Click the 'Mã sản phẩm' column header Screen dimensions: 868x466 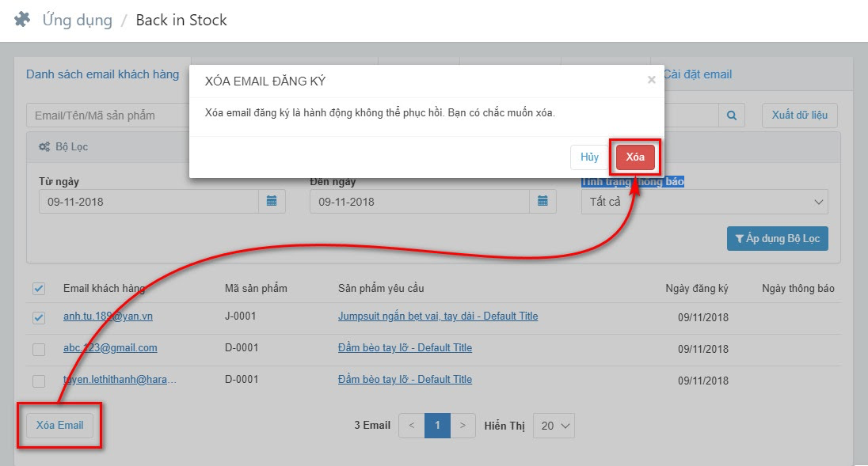(x=256, y=288)
